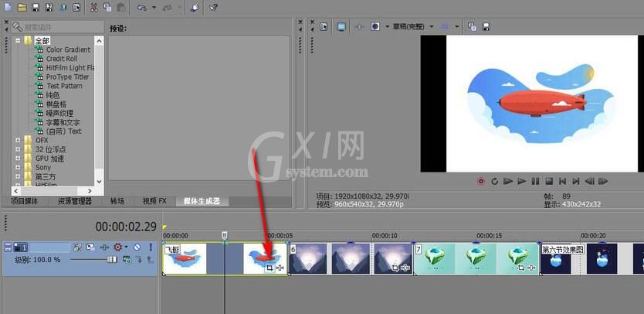Select the 棋盘格 checkerboard generator
The image size is (644, 314).
(x=56, y=104)
